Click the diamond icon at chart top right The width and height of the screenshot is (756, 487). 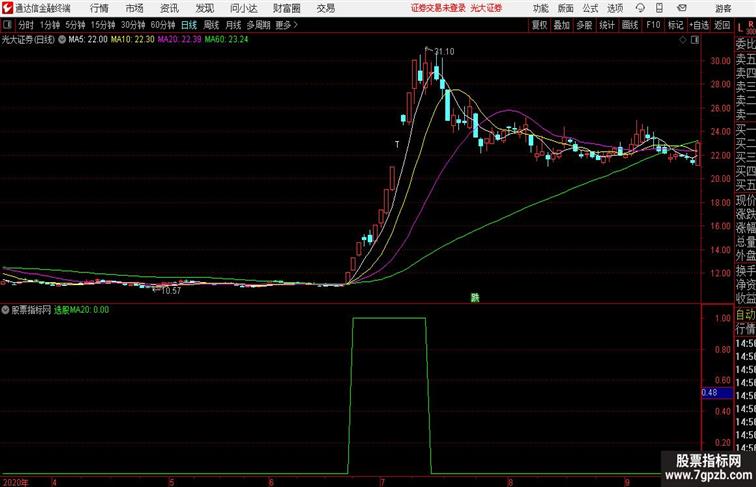point(683,40)
